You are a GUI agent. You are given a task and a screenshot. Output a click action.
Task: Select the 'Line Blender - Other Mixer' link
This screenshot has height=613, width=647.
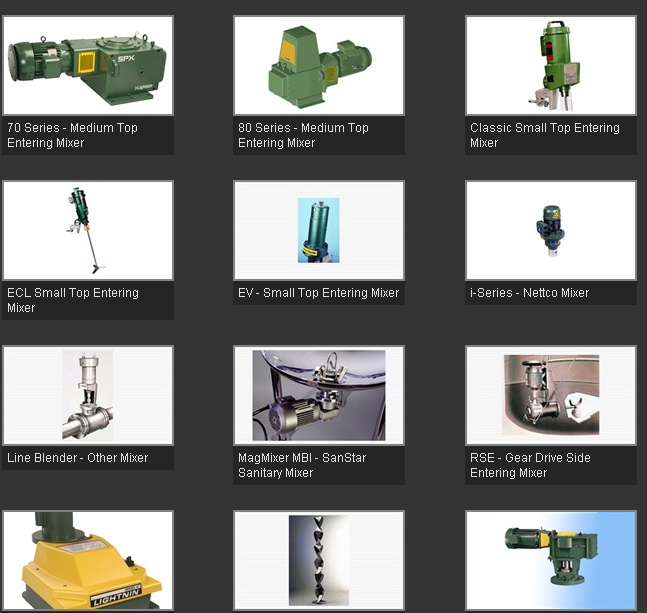click(x=77, y=458)
